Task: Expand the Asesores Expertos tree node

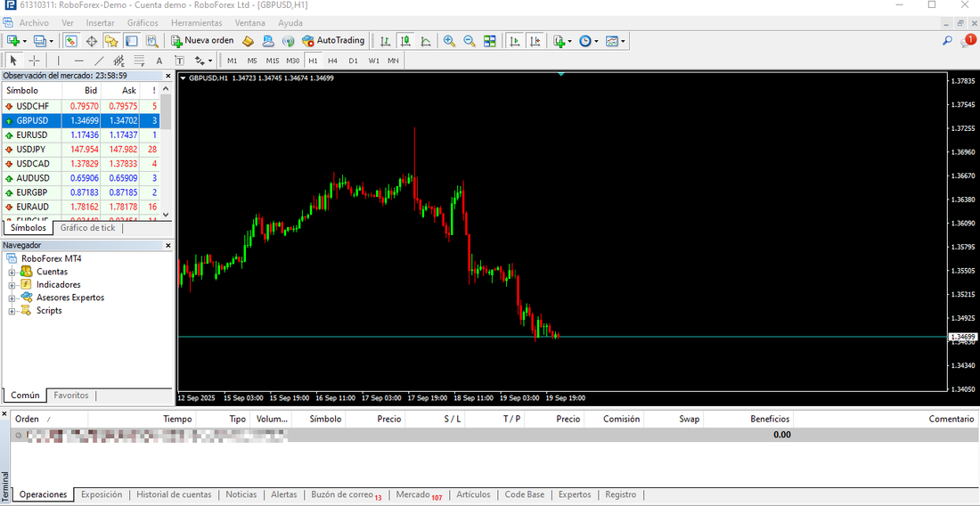Action: pyautogui.click(x=12, y=298)
